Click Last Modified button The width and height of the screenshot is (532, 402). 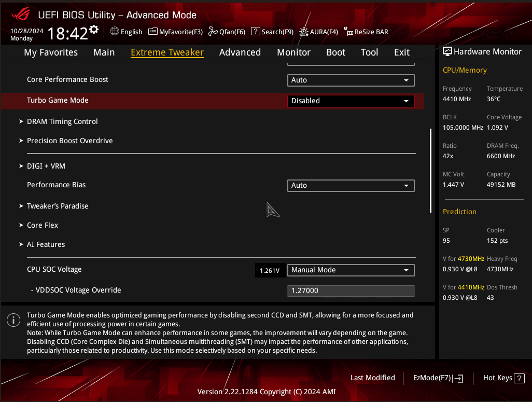click(372, 378)
